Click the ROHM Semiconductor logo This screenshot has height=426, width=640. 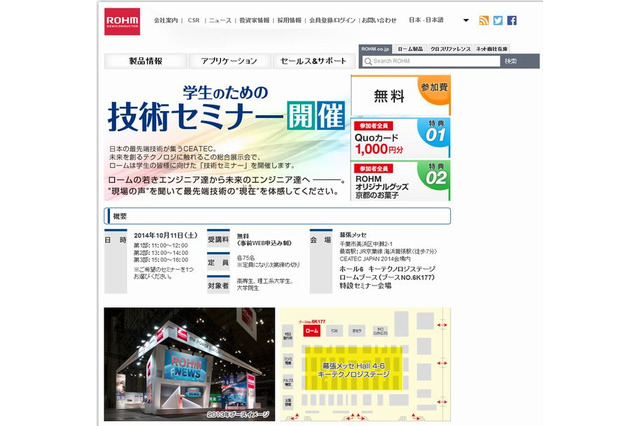[x=122, y=22]
